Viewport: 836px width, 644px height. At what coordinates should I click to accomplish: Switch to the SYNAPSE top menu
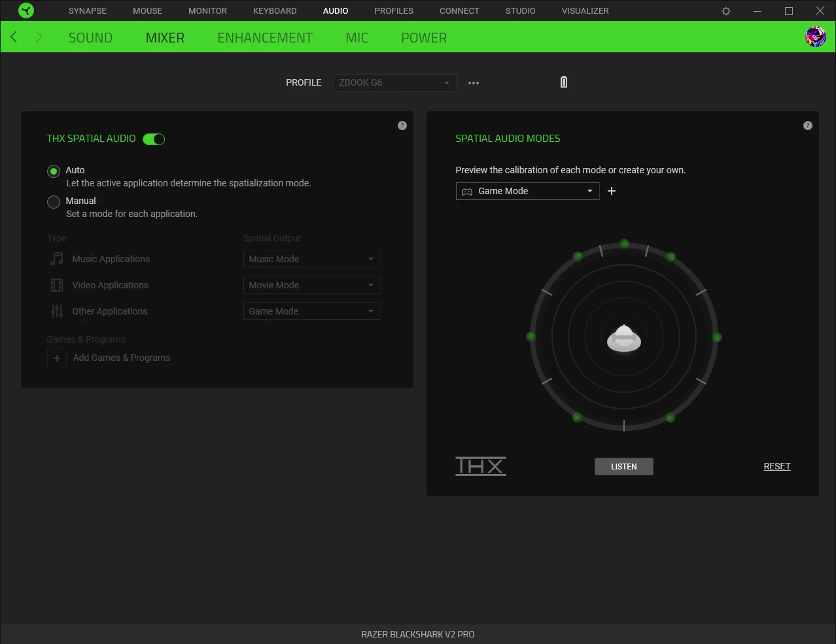88,11
